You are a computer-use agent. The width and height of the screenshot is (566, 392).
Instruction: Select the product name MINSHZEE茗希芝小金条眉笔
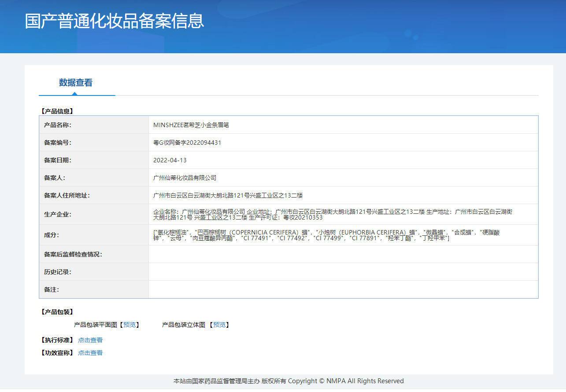(x=191, y=125)
